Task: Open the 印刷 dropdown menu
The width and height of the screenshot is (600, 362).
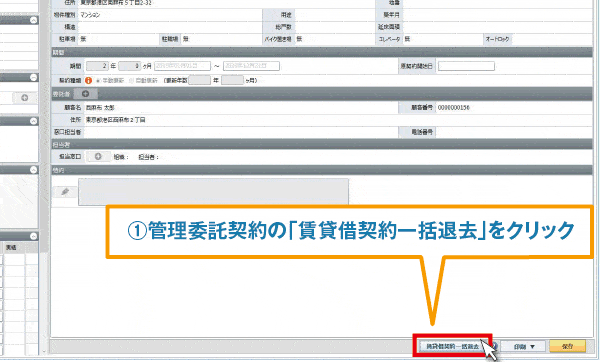Action: tap(524, 346)
